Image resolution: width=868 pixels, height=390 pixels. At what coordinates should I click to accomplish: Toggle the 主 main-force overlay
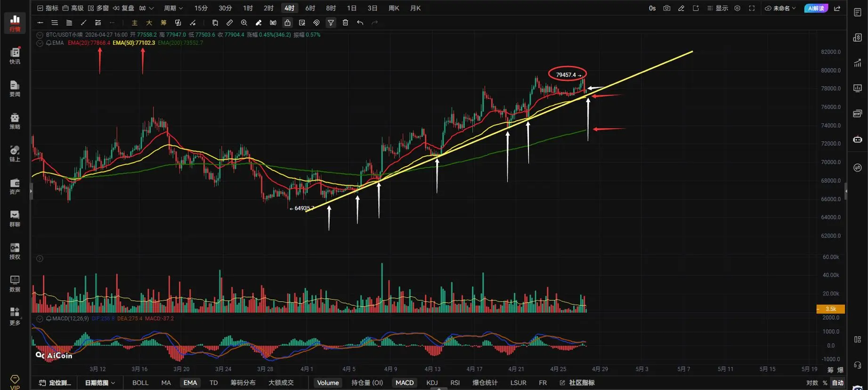point(135,23)
